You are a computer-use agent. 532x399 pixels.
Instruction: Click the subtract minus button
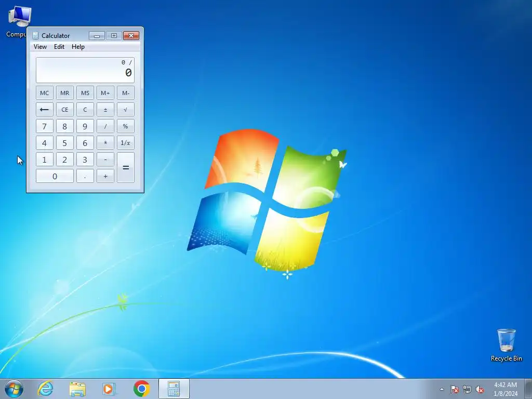coord(105,159)
